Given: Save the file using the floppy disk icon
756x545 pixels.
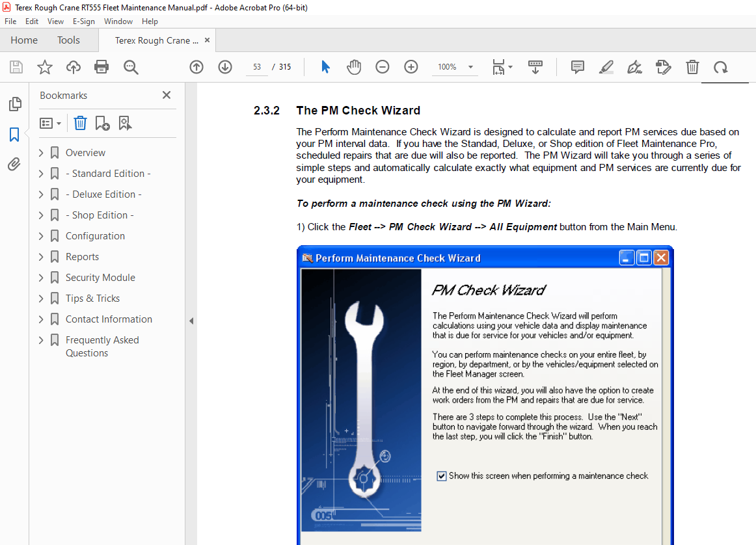Looking at the screenshot, I should pos(16,67).
